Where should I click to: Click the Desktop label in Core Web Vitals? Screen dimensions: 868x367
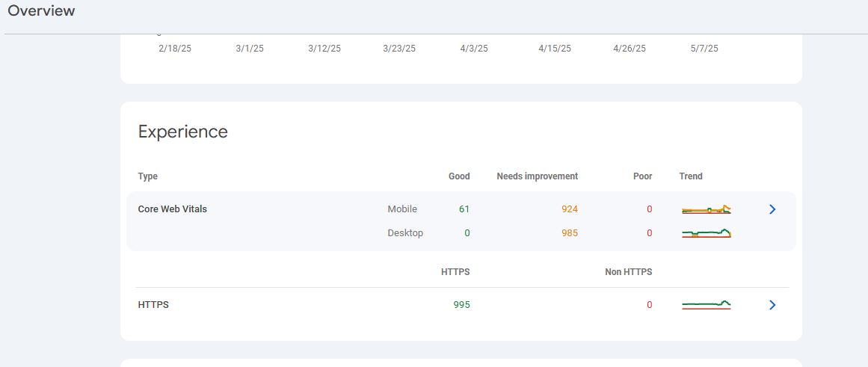pos(405,233)
